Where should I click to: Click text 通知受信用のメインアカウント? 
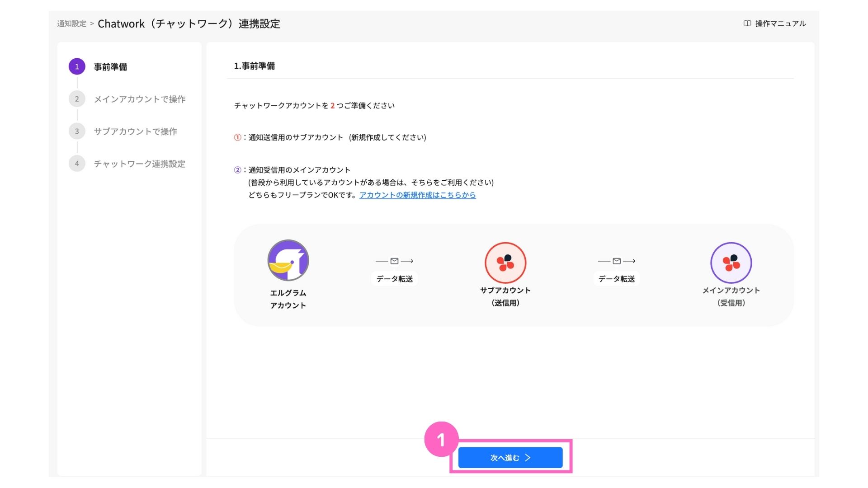299,170
